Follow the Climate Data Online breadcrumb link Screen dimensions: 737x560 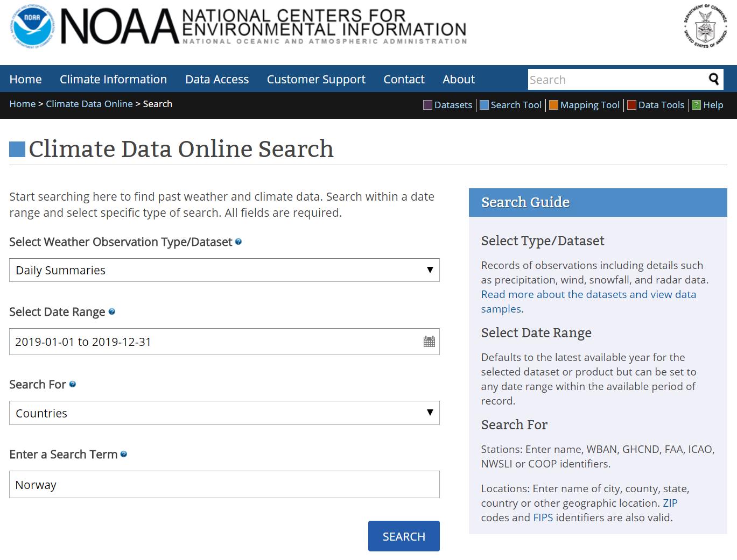pos(89,104)
